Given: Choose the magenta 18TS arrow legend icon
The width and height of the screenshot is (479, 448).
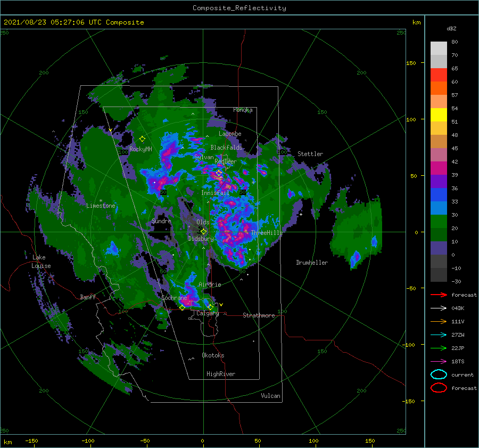Looking at the screenshot, I should pyautogui.click(x=439, y=362).
